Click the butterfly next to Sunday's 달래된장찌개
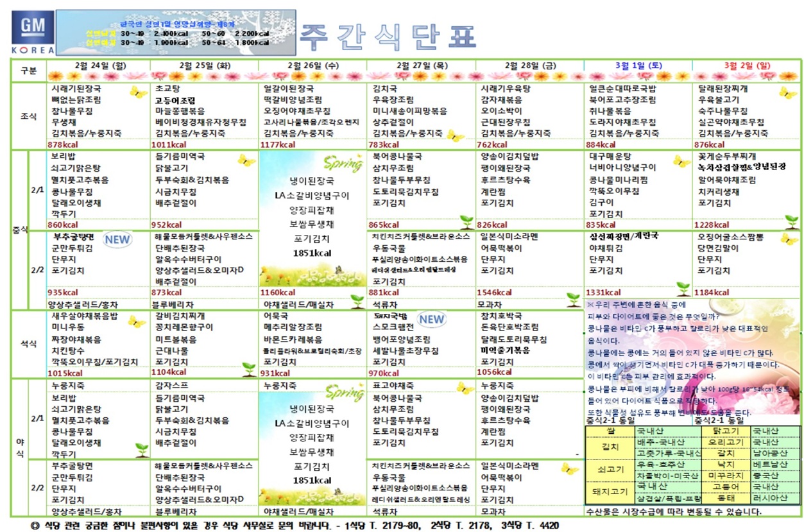 coord(788,92)
